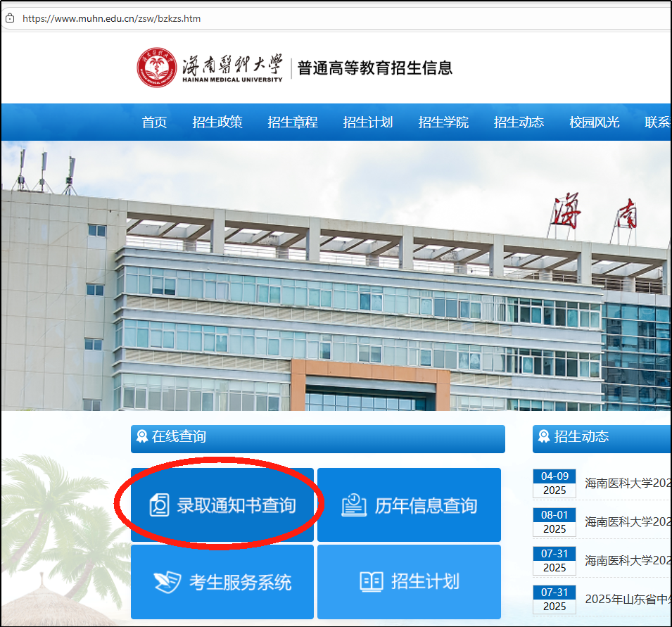
Task: Open the 首页 menu item
Action: 154,122
